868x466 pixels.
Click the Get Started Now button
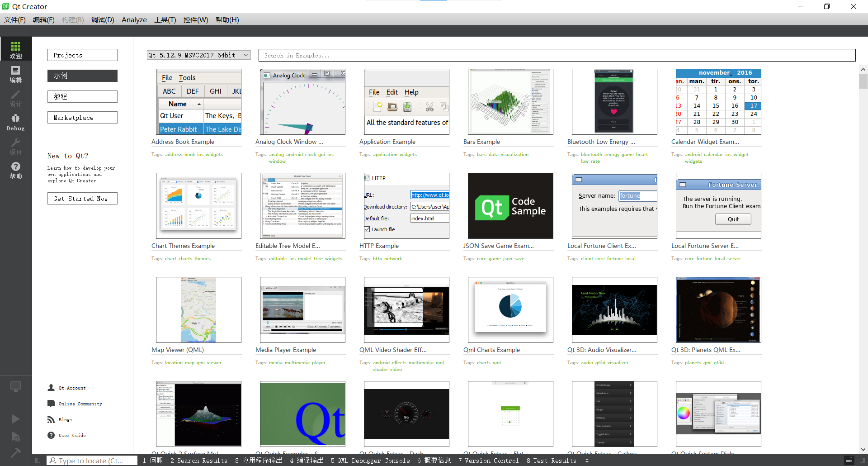pyautogui.click(x=82, y=199)
